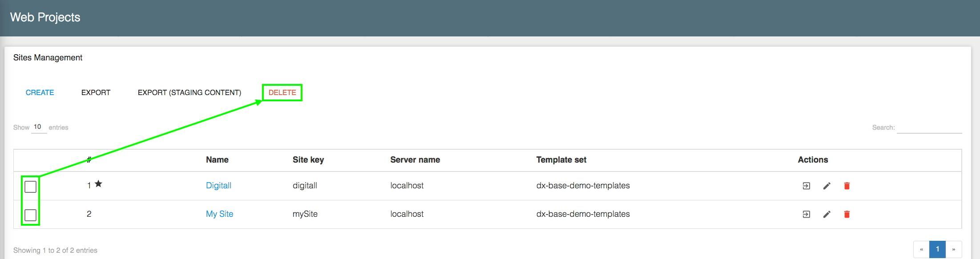Click the row number 2 cell
Viewport: 980px width, 259px height.
pos(89,214)
